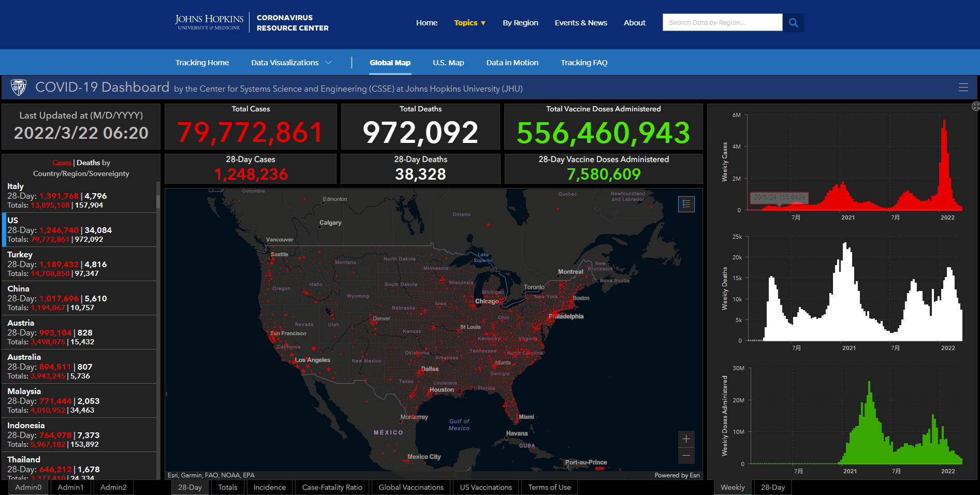Open the U.S. Map tab
Screen dimensions: 980x495
(448, 63)
